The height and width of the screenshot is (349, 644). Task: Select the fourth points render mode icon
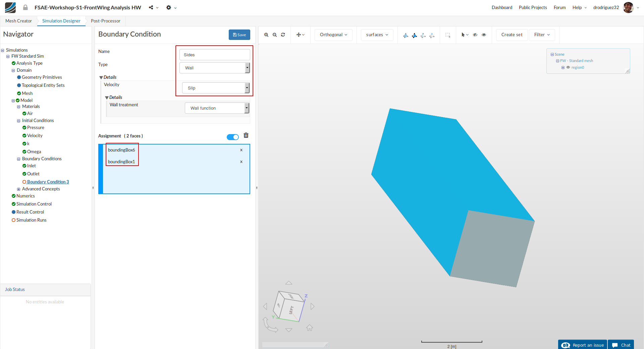pyautogui.click(x=432, y=35)
